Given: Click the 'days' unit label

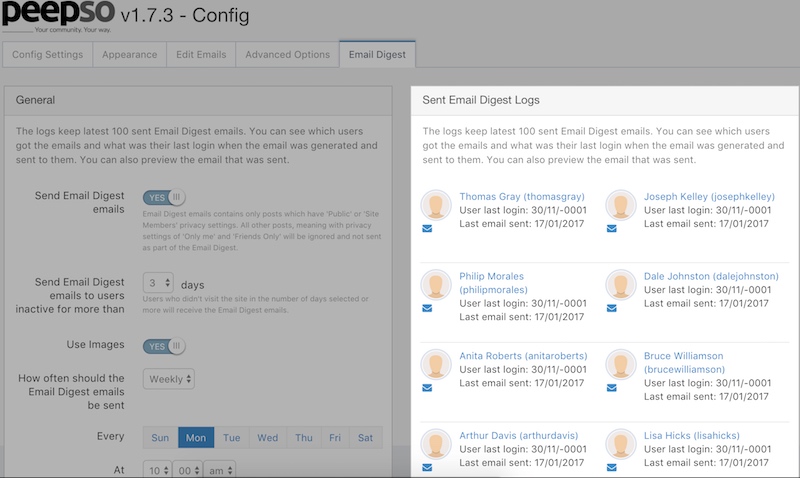Looking at the screenshot, I should tap(192, 285).
